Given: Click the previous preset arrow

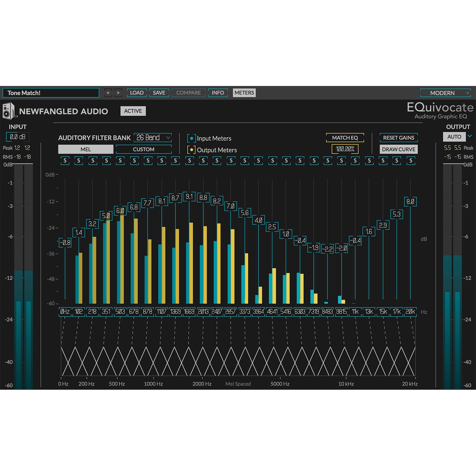Looking at the screenshot, I should [x=107, y=93].
